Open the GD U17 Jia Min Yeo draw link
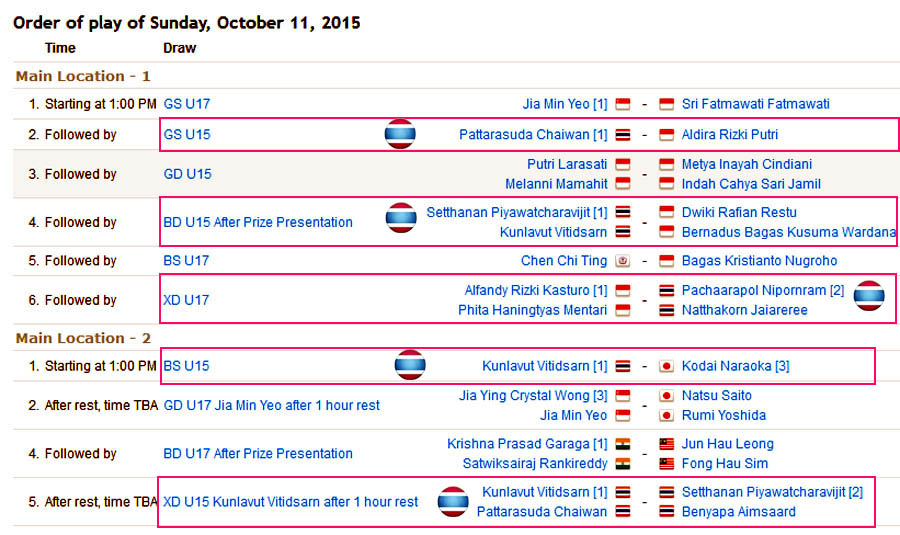The height and width of the screenshot is (535, 900). coord(271,405)
